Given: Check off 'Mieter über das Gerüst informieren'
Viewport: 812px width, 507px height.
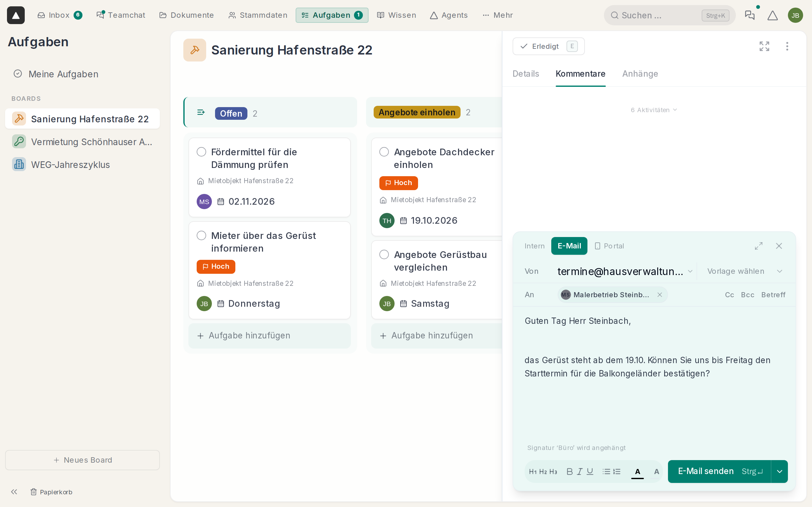Looking at the screenshot, I should 201,235.
